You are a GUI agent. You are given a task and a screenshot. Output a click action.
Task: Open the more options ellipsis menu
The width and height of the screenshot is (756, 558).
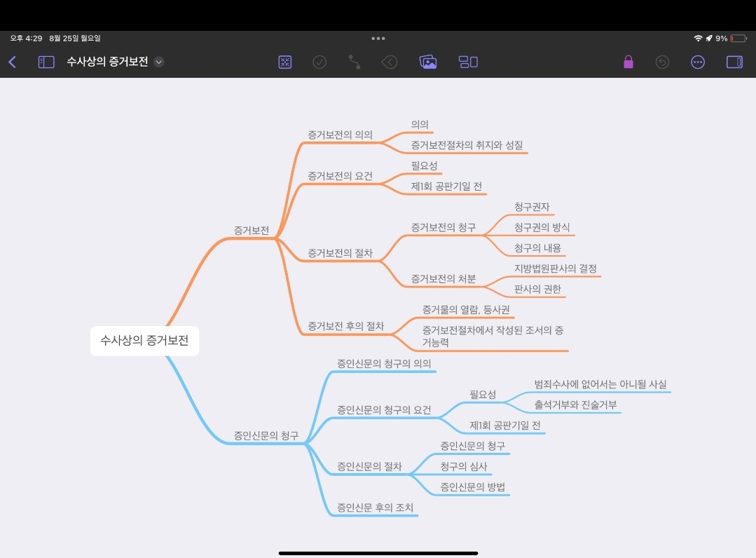coord(698,62)
